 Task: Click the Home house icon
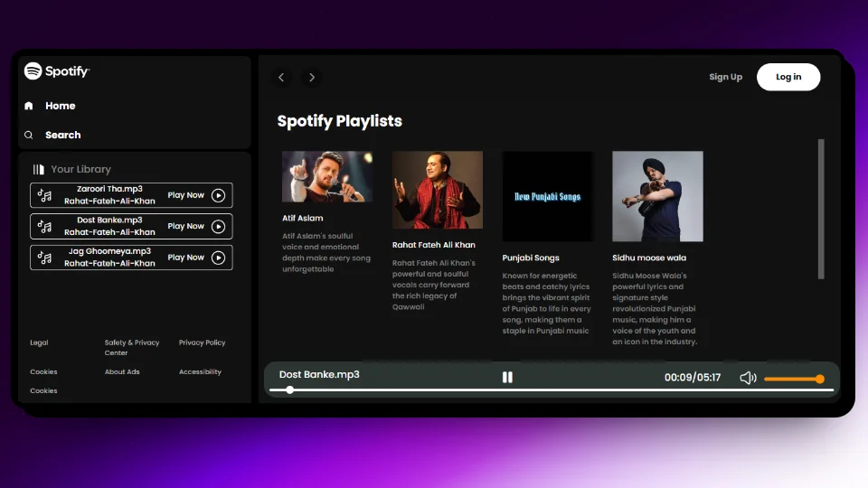(x=29, y=106)
